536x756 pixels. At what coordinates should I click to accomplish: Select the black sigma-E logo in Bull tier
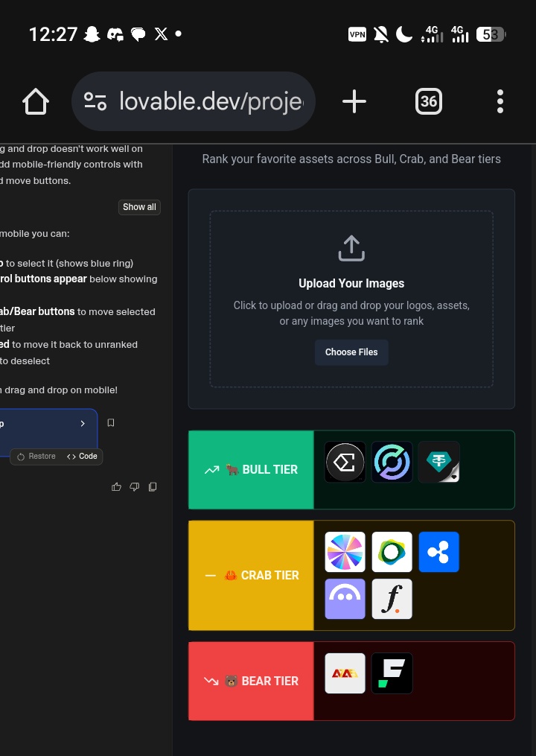(345, 462)
